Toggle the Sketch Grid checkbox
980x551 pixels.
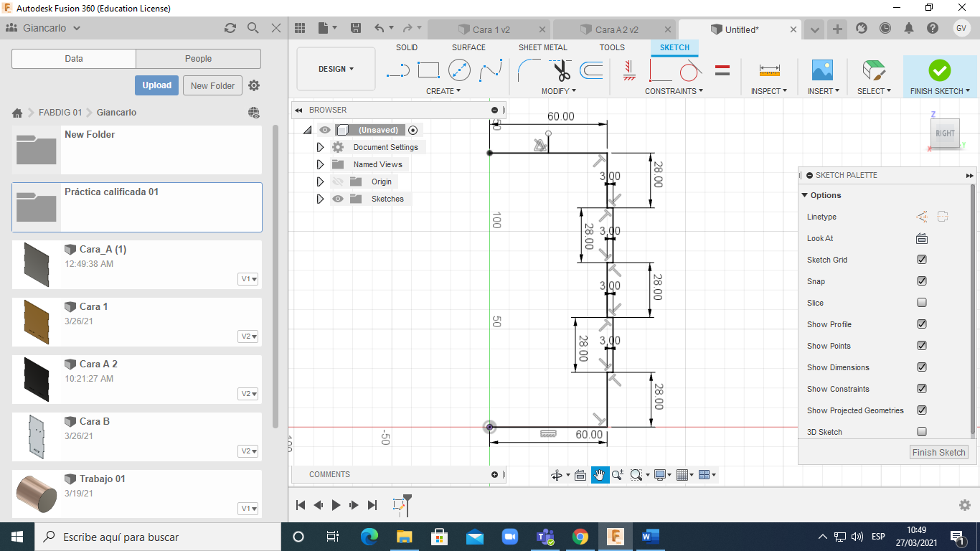point(922,260)
